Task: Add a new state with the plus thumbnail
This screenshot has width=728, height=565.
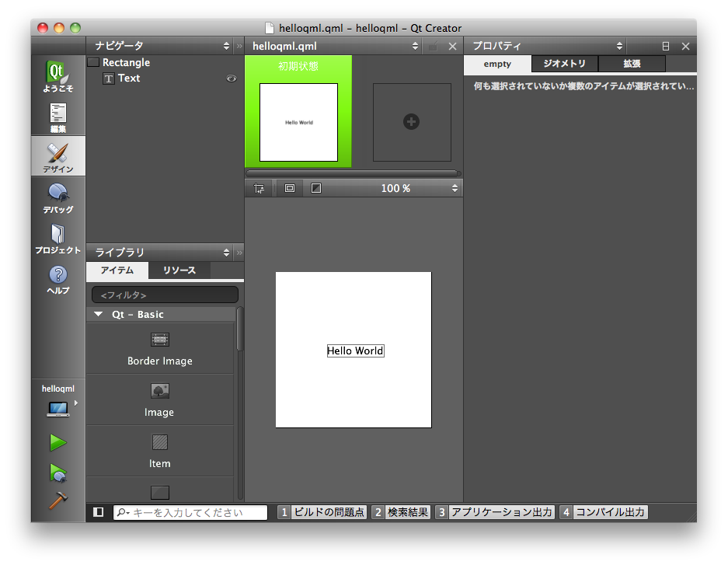Action: [412, 122]
